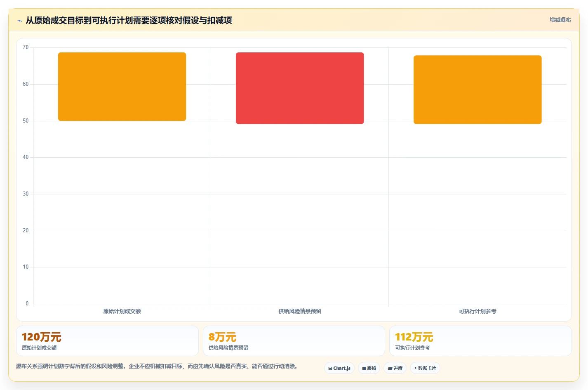
Task: Click y-axis tick value 70
Action: [26, 47]
